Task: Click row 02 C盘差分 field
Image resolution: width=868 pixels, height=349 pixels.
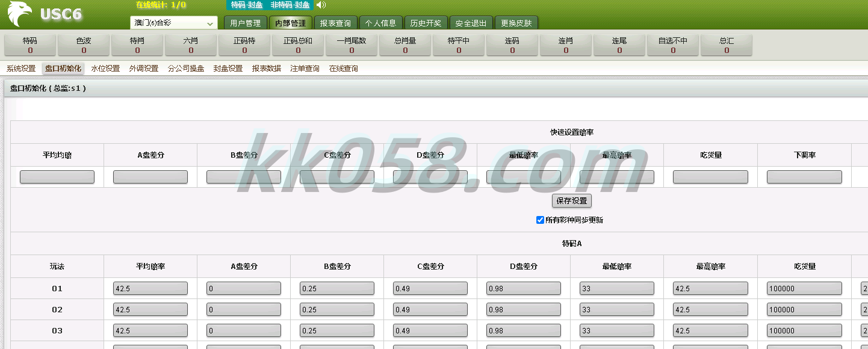Action: [x=430, y=309]
